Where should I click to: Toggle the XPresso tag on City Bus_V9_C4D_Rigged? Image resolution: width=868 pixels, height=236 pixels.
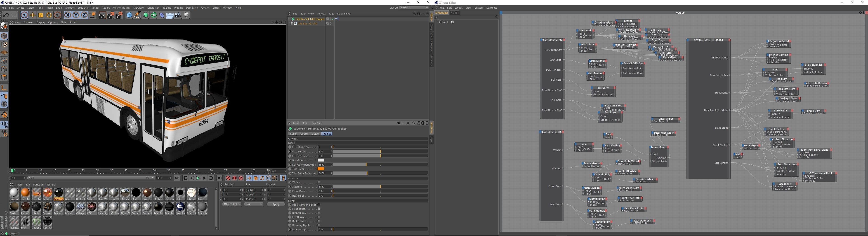(337, 19)
